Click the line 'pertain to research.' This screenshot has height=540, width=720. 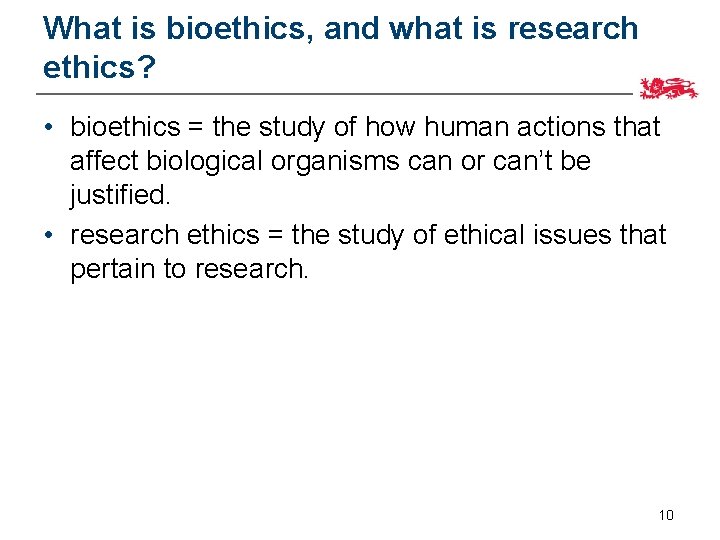click(189, 269)
